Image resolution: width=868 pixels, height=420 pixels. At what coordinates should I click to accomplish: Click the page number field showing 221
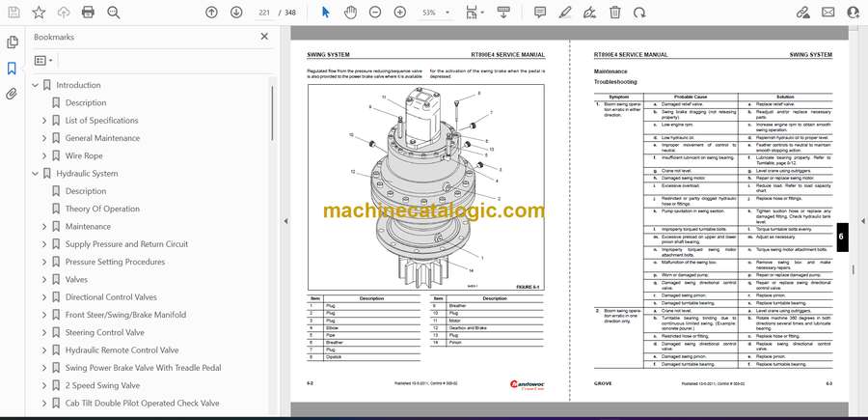click(x=264, y=13)
